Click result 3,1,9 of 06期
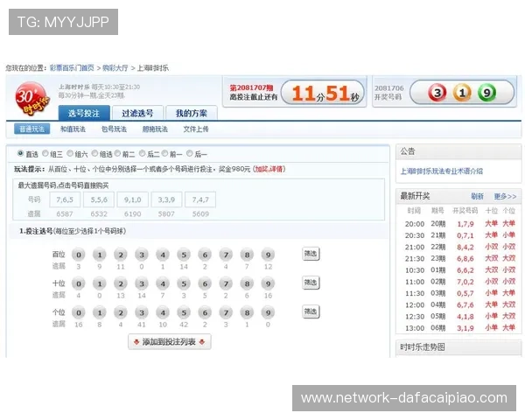The width and height of the screenshot is (525, 420). tap(465, 328)
